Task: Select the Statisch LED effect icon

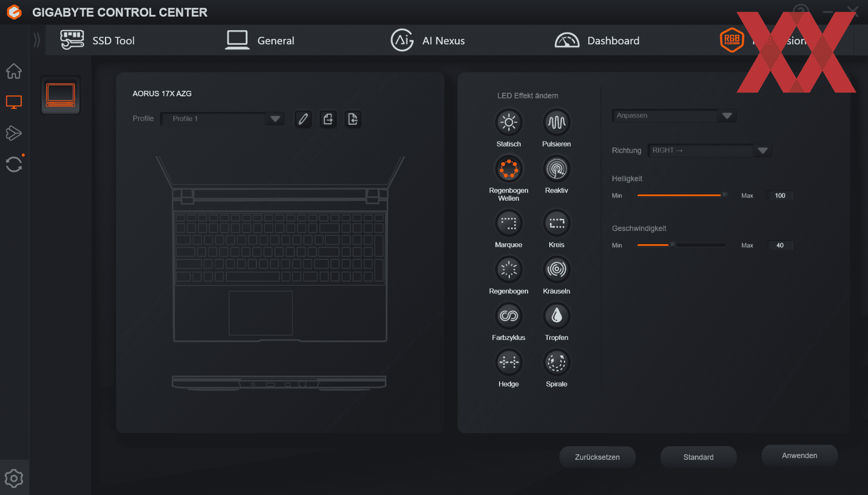Action: point(509,122)
